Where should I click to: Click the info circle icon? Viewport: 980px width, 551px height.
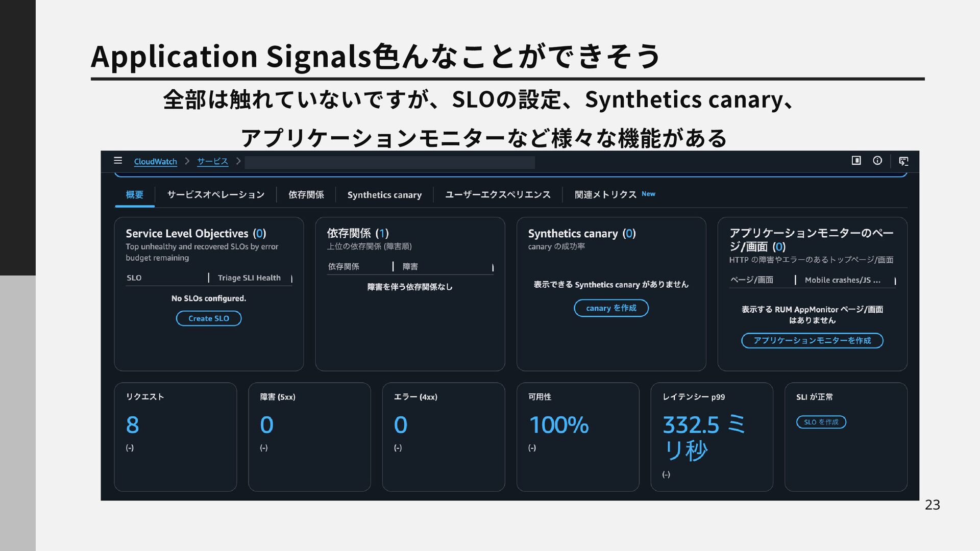point(877,161)
